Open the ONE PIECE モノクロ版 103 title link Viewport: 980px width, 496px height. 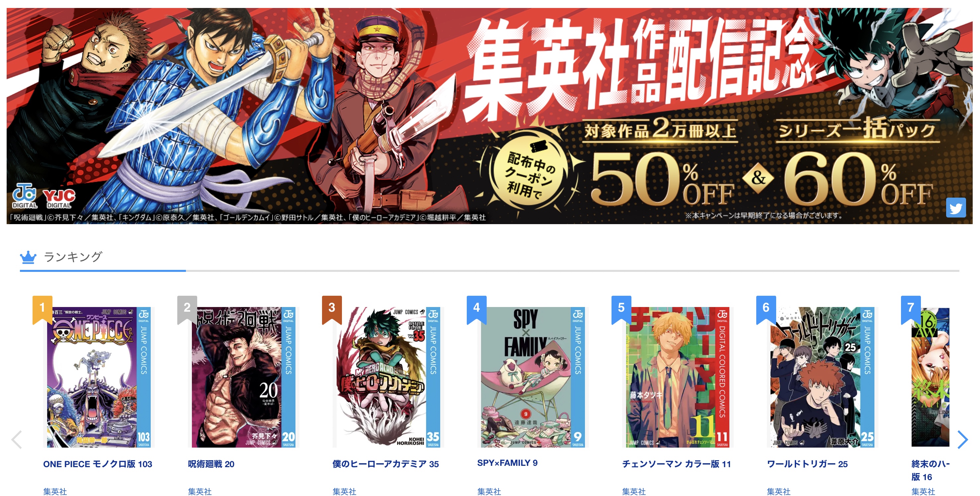[x=98, y=464]
